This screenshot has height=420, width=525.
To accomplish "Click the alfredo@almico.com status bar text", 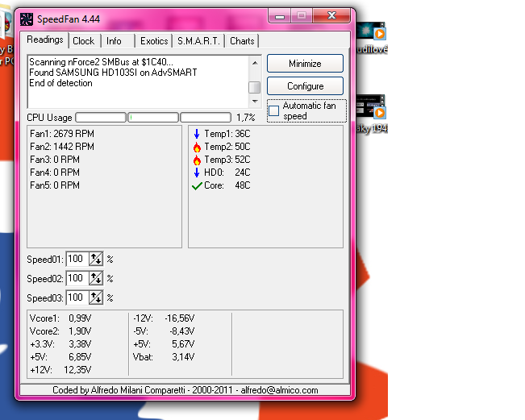I will [x=279, y=390].
